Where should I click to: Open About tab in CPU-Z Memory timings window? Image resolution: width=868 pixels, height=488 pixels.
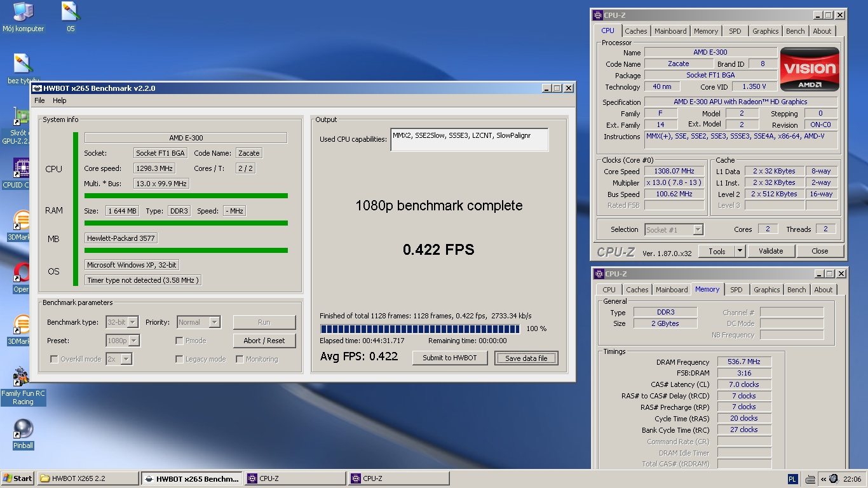click(x=823, y=290)
